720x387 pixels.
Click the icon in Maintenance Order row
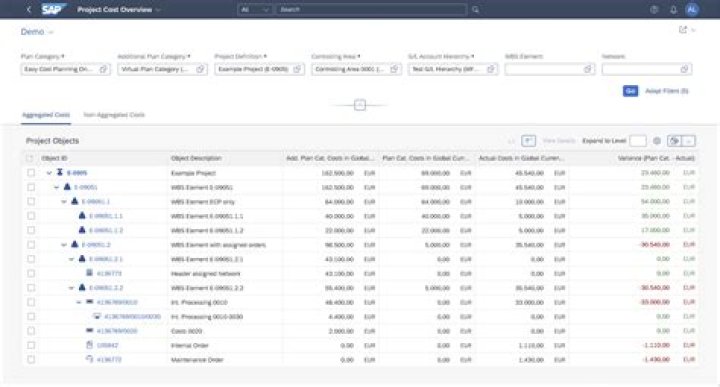[x=90, y=359]
